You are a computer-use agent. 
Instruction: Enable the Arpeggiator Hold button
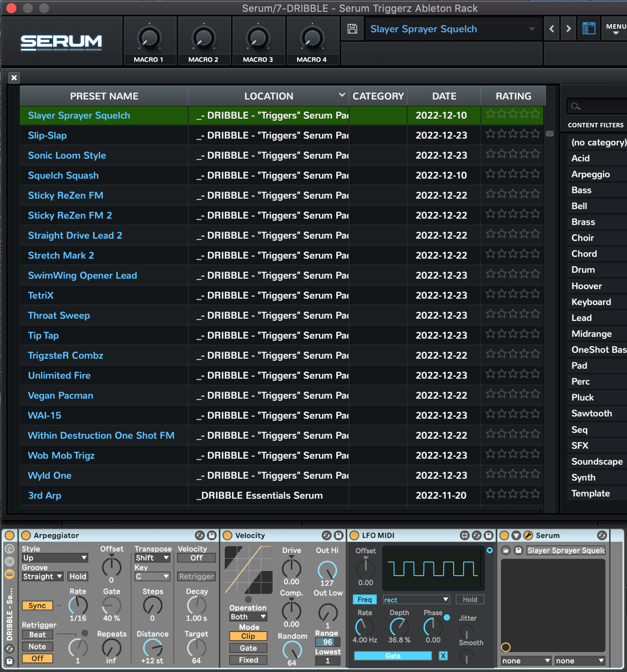(x=78, y=577)
